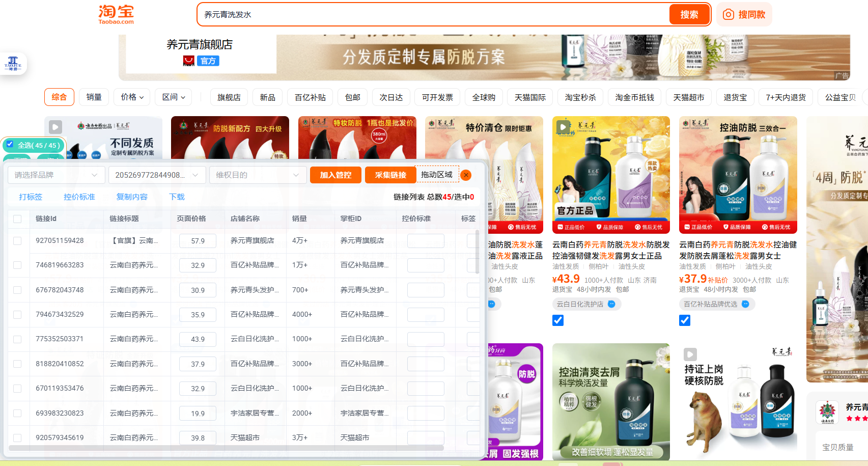868x466 pixels.
Task: Filter by 旗舰店
Action: (x=229, y=97)
